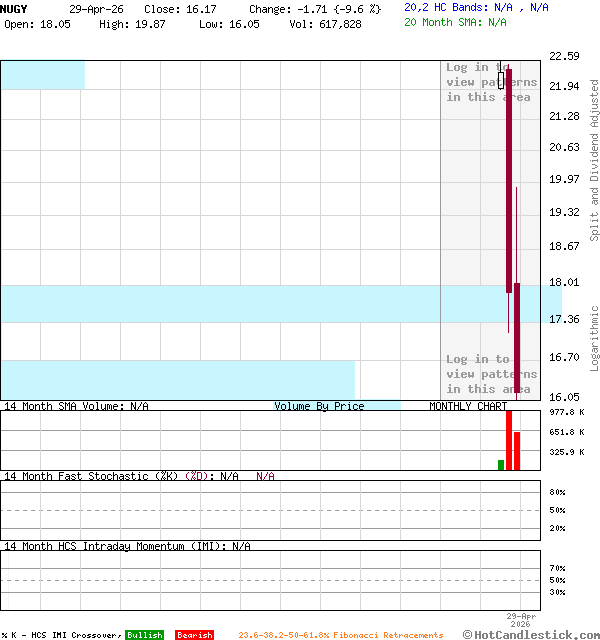This screenshot has height=640, width=600.
Task: Click the upper 'Log in to view patterns' notice
Action: 491,82
